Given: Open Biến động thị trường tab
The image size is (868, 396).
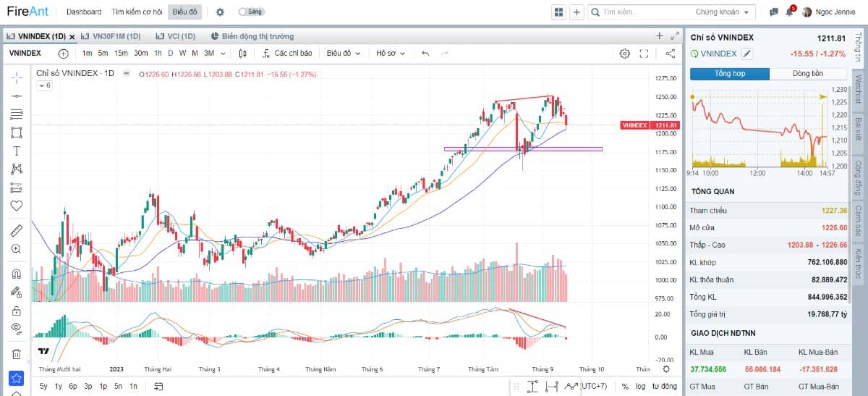Looking at the screenshot, I should 252,35.
